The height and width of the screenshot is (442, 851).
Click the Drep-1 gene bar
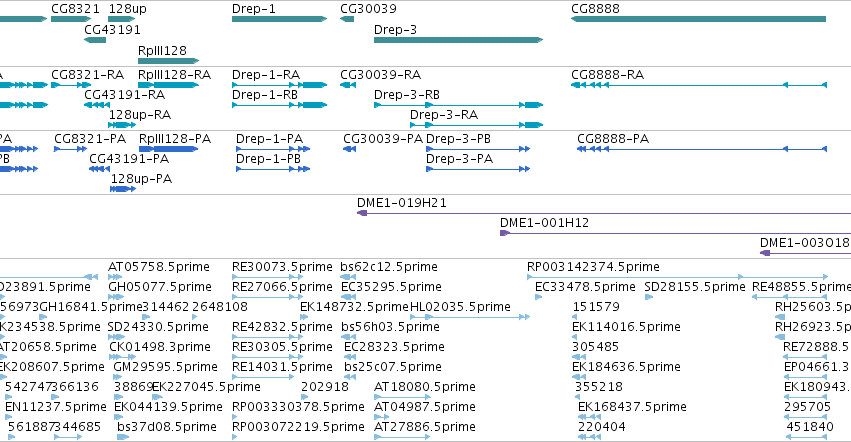(280, 19)
